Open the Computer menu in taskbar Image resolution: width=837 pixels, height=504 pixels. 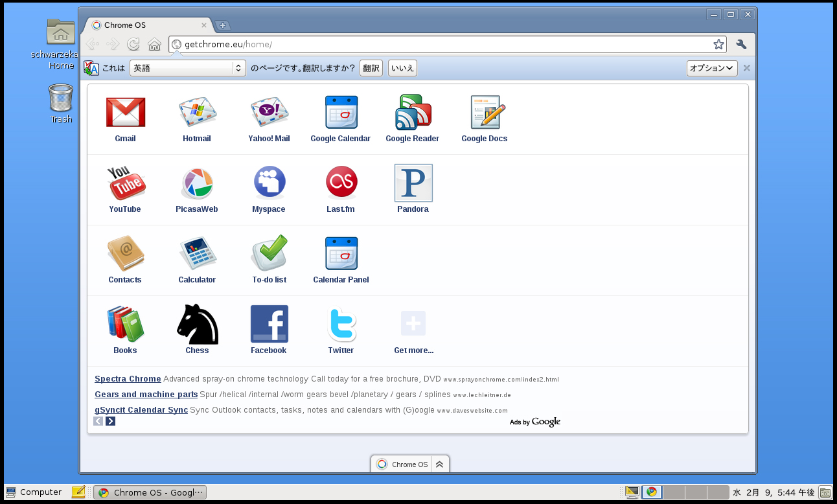[34, 492]
